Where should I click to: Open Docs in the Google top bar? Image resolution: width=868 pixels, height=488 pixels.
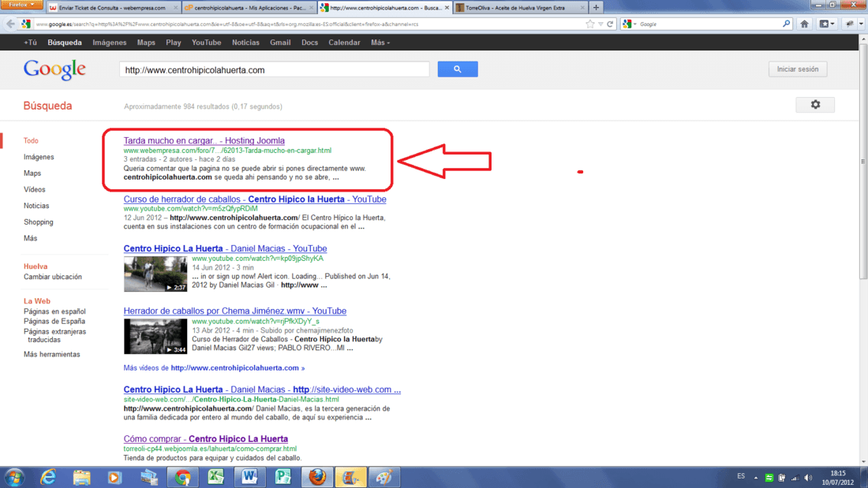pyautogui.click(x=309, y=43)
